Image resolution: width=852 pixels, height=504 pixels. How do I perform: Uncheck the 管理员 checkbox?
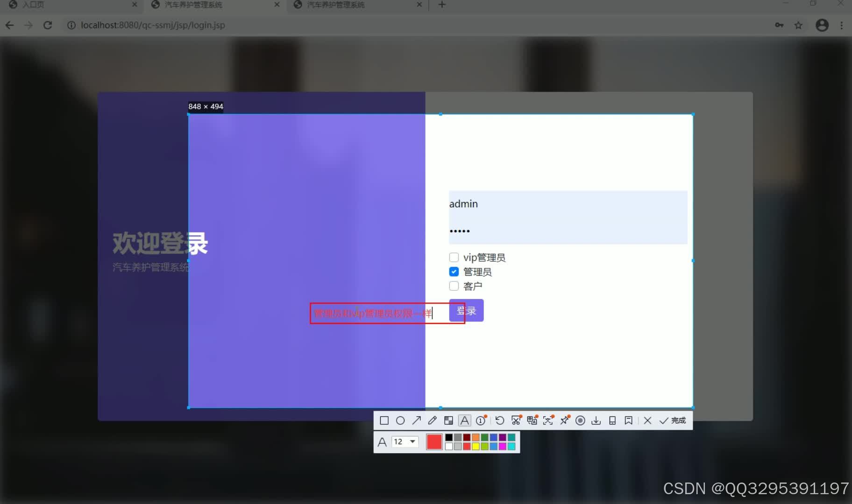point(454,272)
